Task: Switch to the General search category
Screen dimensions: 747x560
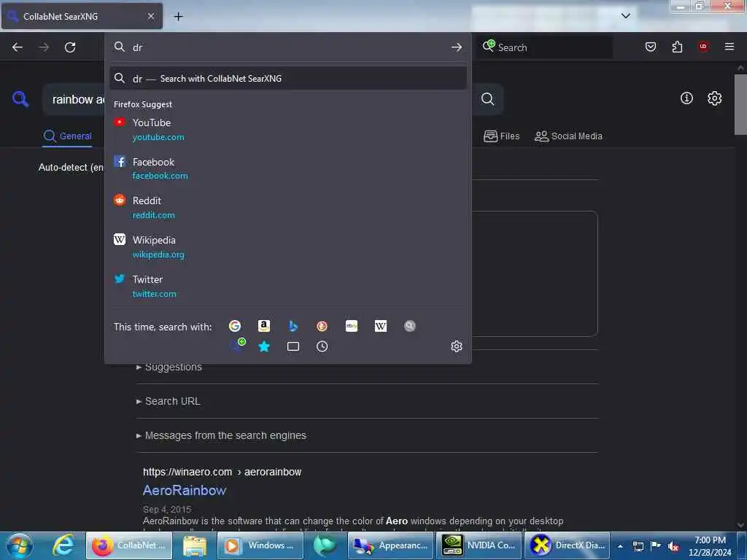Action: pyautogui.click(x=67, y=136)
